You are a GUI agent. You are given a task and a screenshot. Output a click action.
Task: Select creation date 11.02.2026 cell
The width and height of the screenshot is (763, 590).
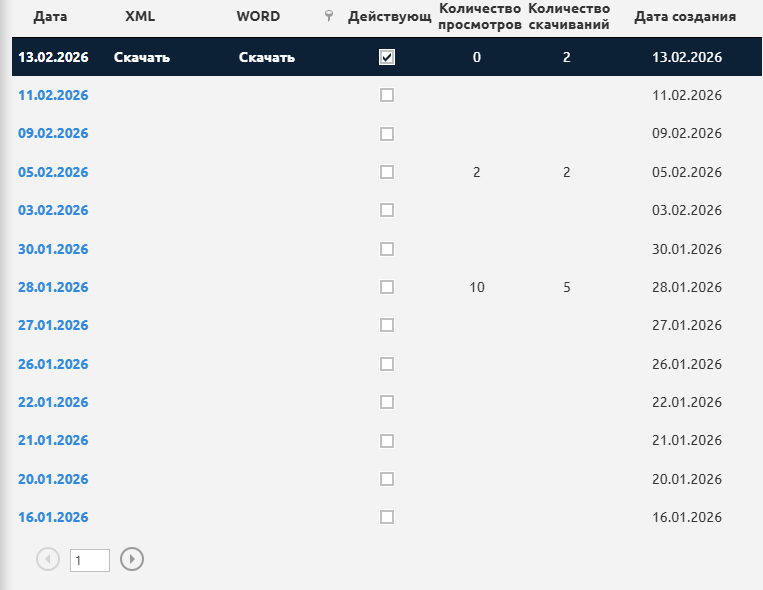(x=687, y=95)
